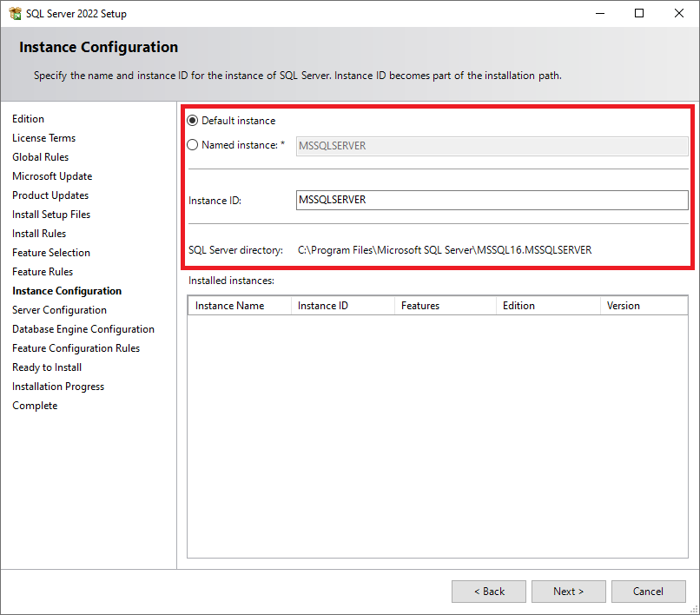Click the Named instance name field
700x615 pixels.
click(x=492, y=146)
